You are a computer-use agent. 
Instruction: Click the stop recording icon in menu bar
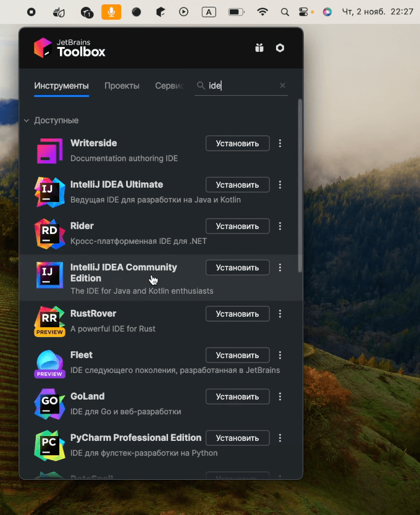[x=31, y=12]
